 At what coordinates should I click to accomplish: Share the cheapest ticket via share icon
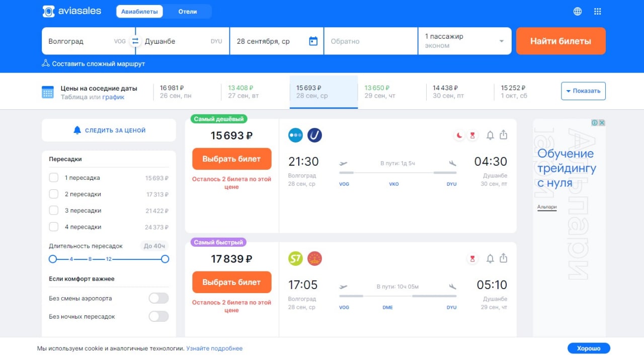(x=504, y=135)
